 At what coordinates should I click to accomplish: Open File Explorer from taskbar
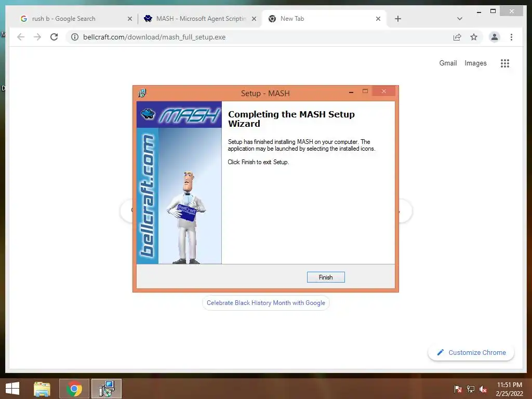click(42, 389)
